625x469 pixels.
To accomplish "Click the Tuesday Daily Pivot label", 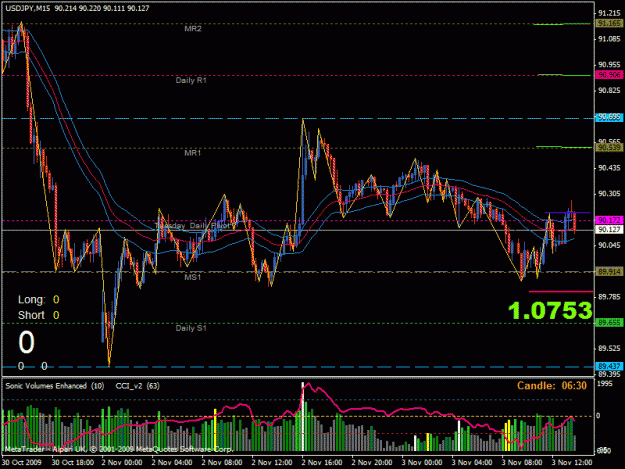I will click(193, 226).
